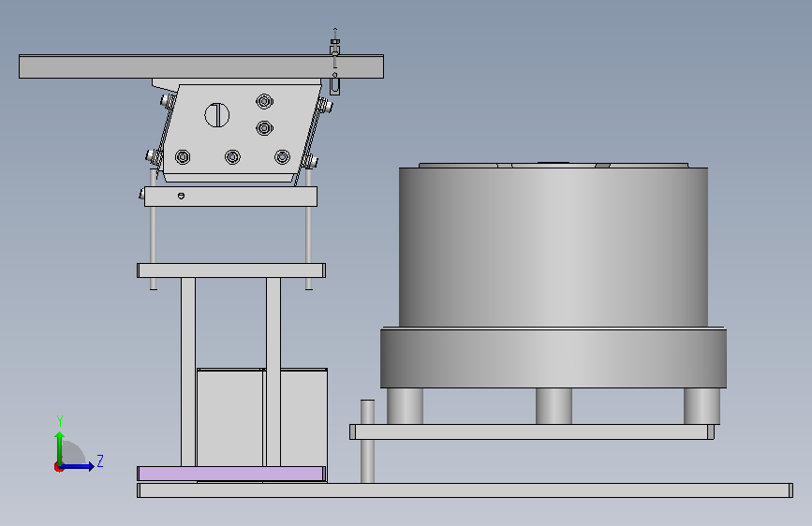The image size is (812, 526).
Task: Select the bottom-left hex bolt on the bracket
Action: point(183,156)
